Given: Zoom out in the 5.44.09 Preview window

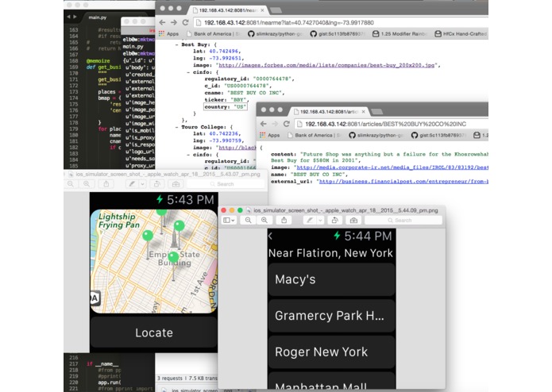Looking at the screenshot, I should [x=248, y=220].
